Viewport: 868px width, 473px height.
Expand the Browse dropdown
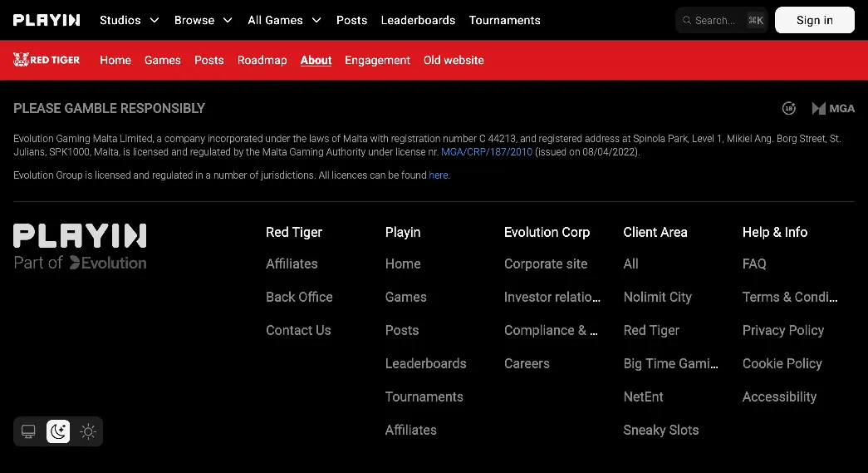coord(204,20)
